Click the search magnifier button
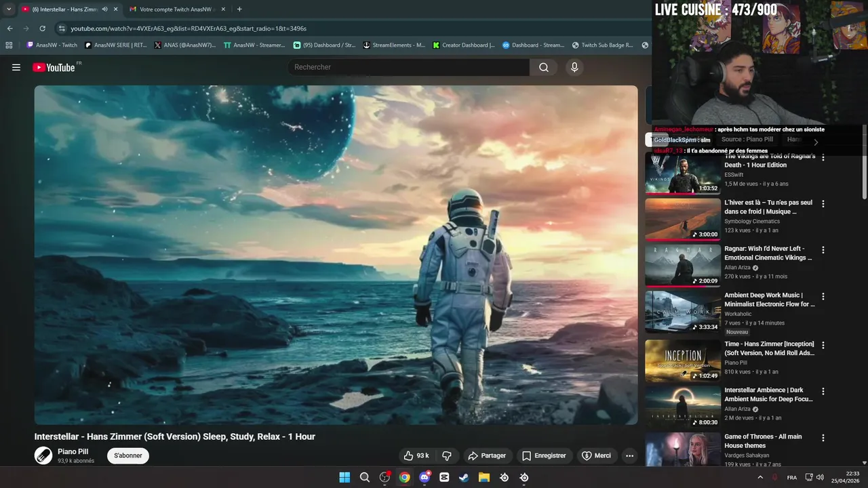 (544, 67)
